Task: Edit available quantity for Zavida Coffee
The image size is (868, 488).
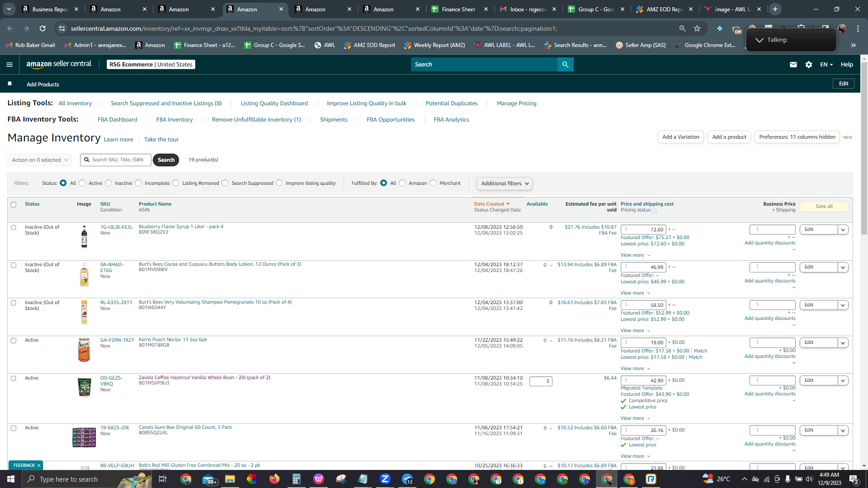Action: pos(541,381)
